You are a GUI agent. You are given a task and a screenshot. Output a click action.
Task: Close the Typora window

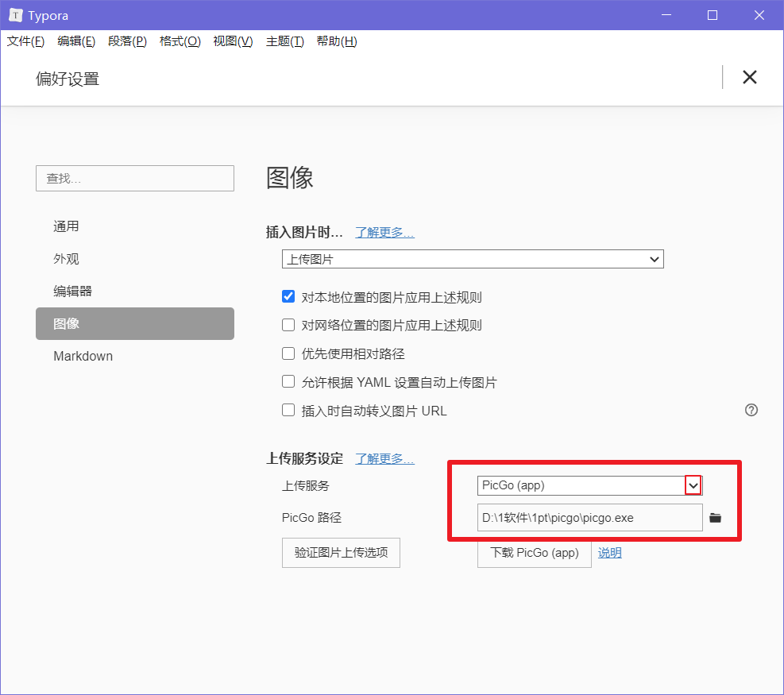(x=759, y=15)
